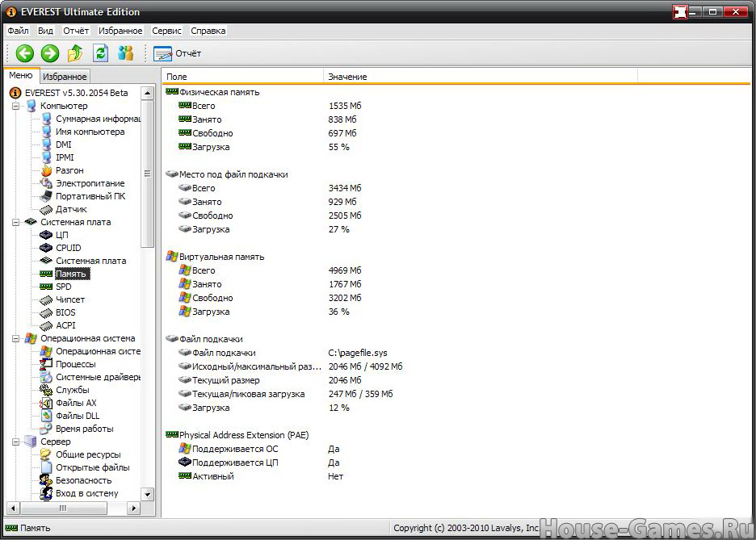The width and height of the screenshot is (756, 540).
Task: Collapse the Операционная система tree node
Action: tap(16, 339)
